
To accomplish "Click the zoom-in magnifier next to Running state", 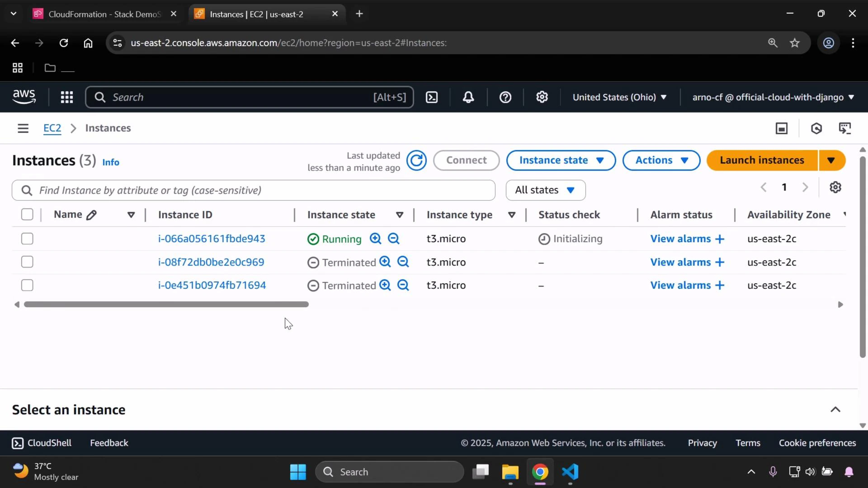I will pos(376,239).
